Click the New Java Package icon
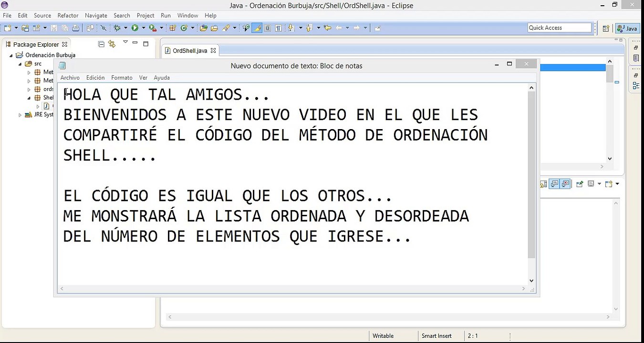The image size is (644, 343). pos(172,28)
